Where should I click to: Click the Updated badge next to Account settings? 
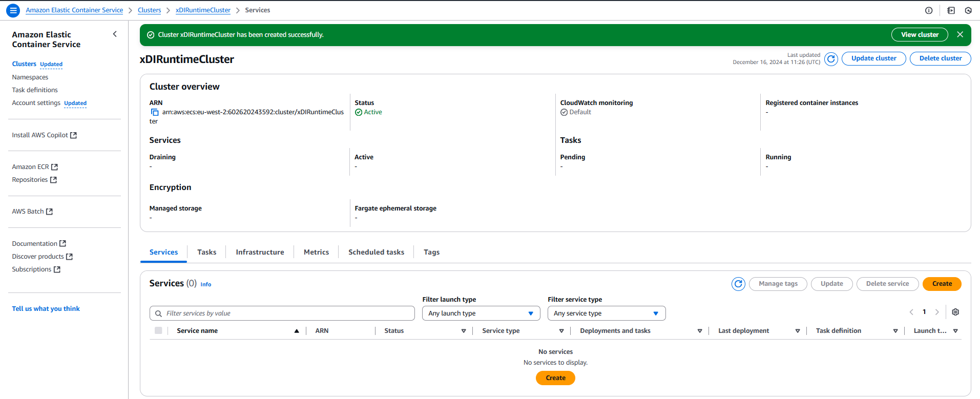tap(75, 103)
